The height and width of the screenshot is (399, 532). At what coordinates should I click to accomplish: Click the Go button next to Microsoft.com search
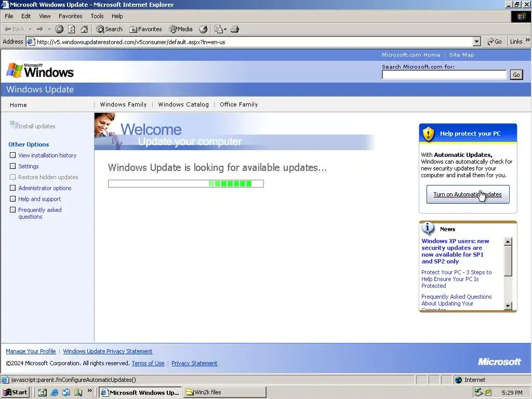tap(516, 75)
